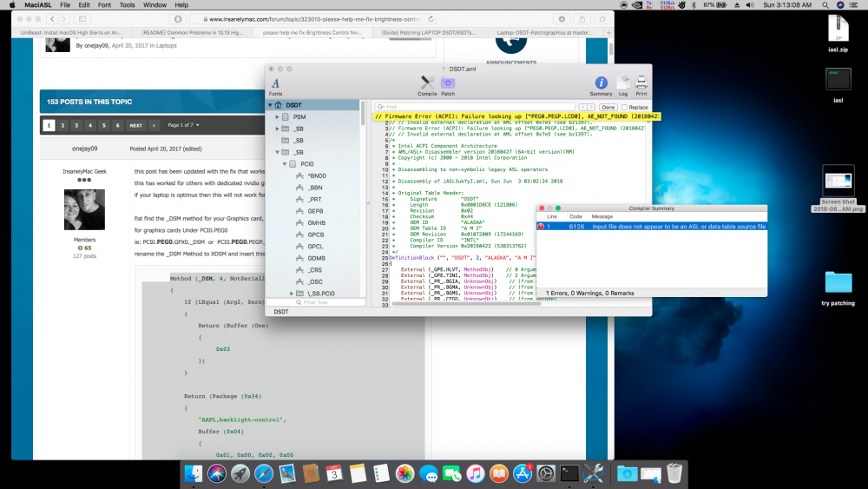Open iasl.zip file on desktop

[x=838, y=33]
